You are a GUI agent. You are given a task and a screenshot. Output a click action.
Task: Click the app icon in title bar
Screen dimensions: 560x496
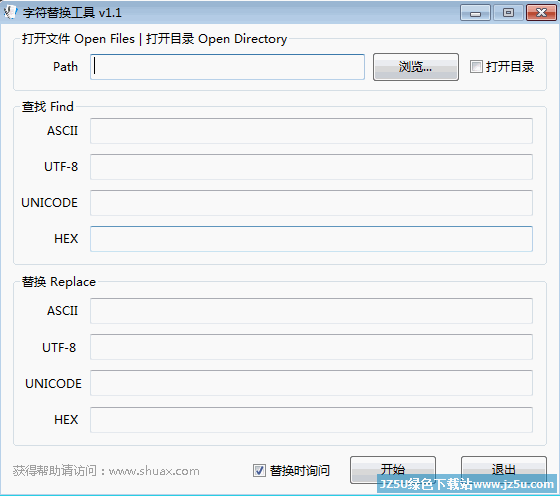pos(11,12)
